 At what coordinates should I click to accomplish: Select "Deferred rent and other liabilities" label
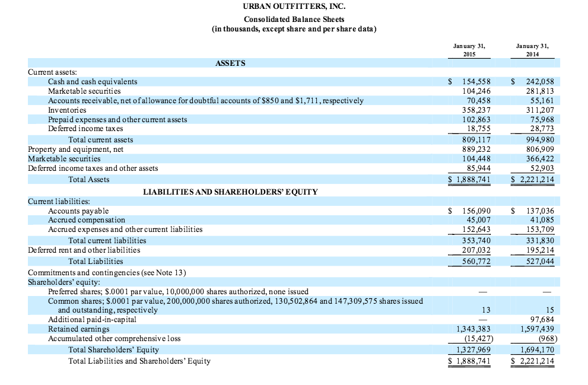click(x=84, y=250)
